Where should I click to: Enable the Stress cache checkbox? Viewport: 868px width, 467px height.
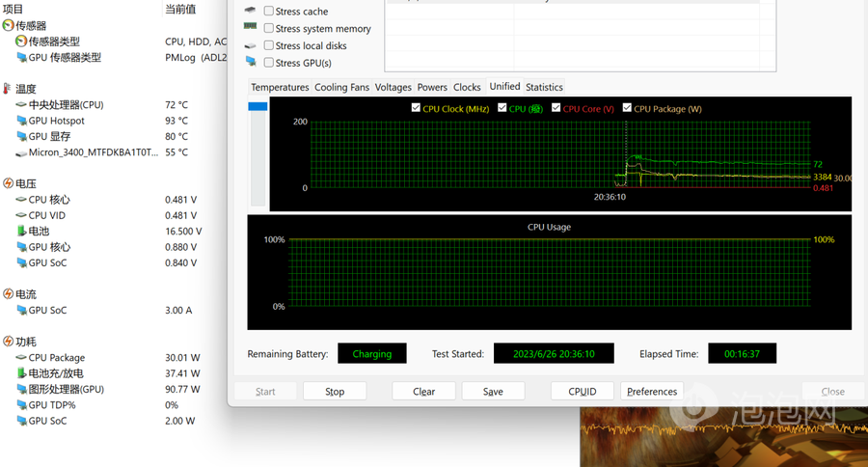[269, 12]
